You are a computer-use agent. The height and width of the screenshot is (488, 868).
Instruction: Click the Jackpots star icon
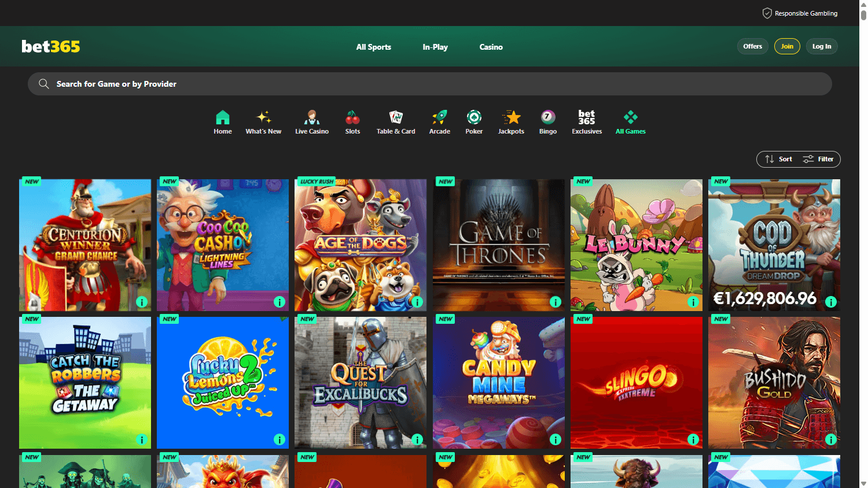pyautogui.click(x=511, y=121)
